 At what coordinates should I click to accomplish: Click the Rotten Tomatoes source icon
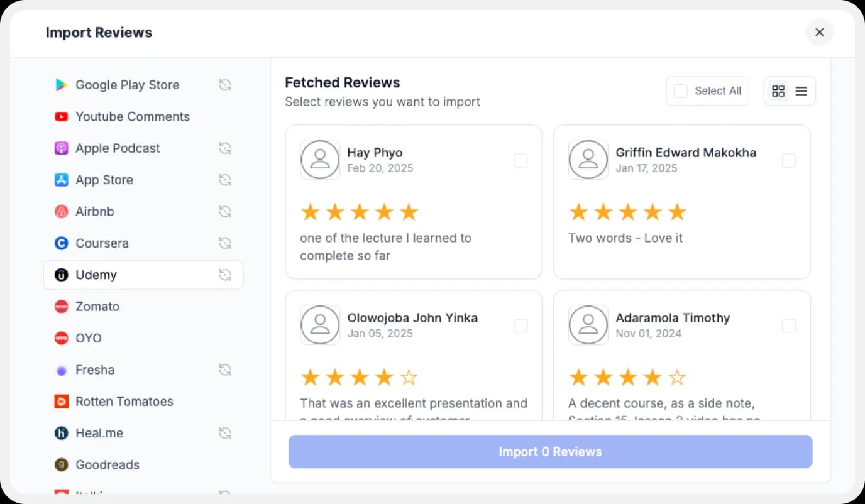62,402
